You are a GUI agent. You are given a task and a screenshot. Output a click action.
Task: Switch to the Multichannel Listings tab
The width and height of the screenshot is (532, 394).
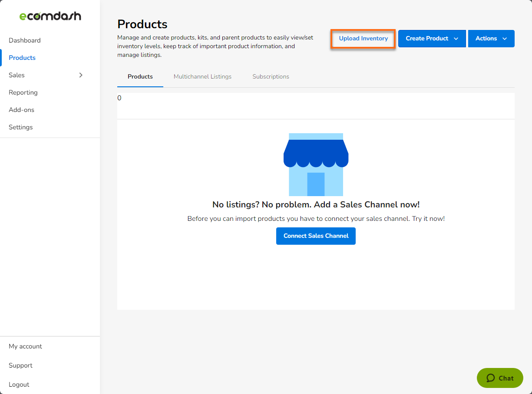tap(202, 76)
